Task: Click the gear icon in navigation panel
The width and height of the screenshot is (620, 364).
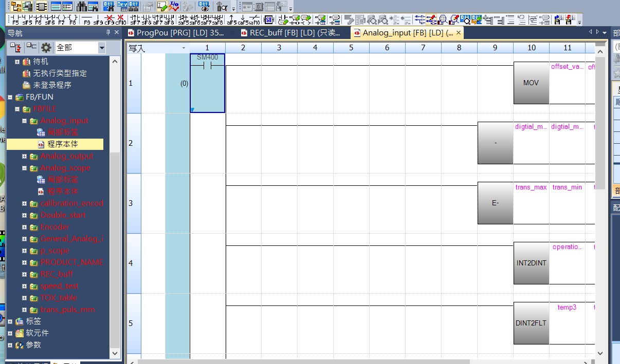Action: coord(46,48)
